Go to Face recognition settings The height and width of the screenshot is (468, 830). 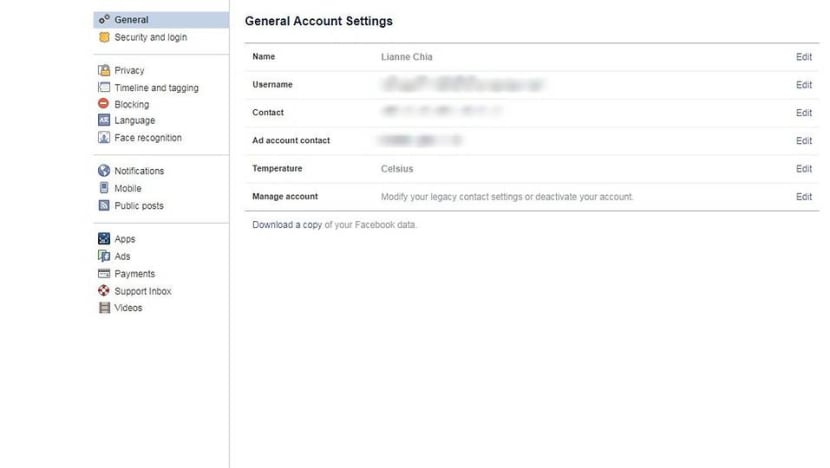coord(148,138)
